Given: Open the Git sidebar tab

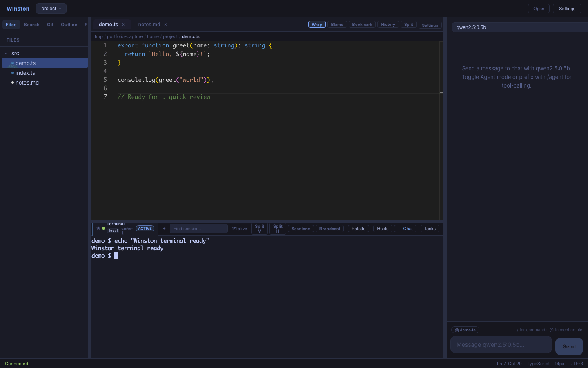Looking at the screenshot, I should [x=50, y=25].
